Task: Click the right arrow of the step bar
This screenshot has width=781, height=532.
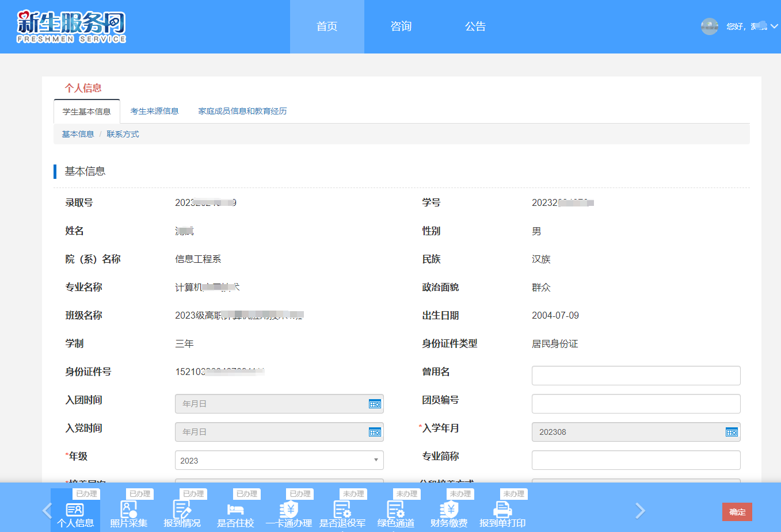Action: pyautogui.click(x=640, y=511)
